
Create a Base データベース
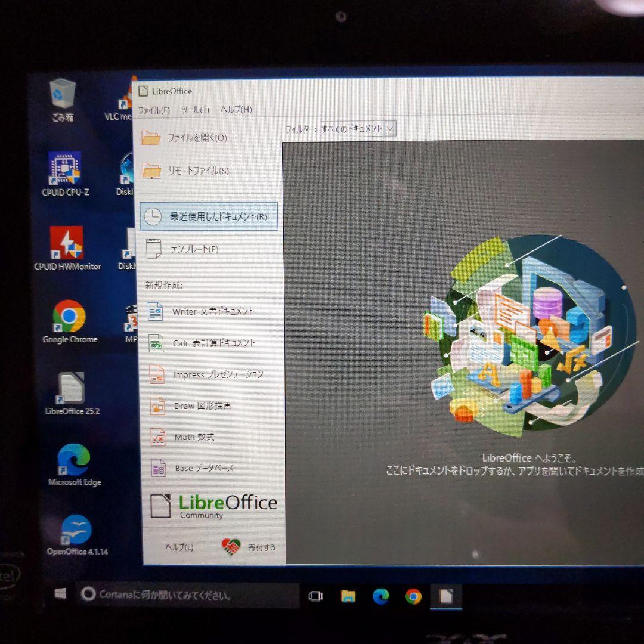click(x=204, y=468)
